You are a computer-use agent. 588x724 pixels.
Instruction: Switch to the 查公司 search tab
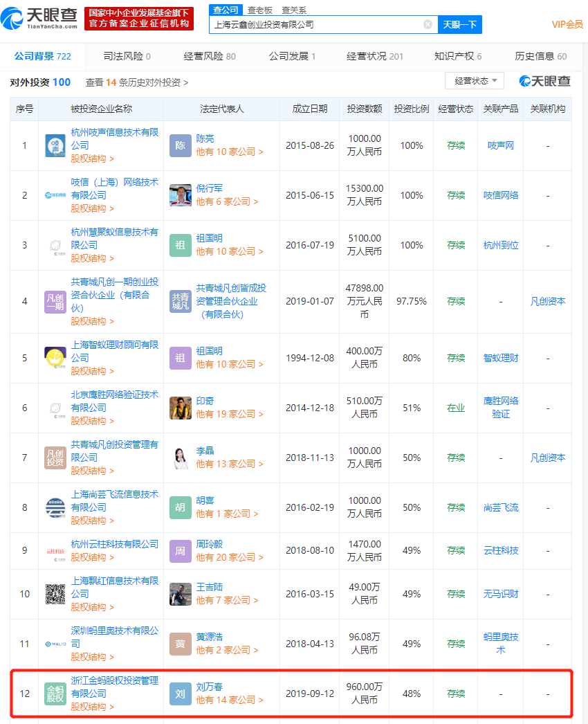point(226,10)
